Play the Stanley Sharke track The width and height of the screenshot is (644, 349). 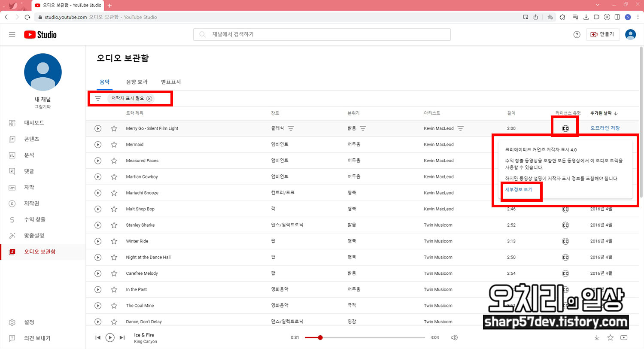coord(98,225)
